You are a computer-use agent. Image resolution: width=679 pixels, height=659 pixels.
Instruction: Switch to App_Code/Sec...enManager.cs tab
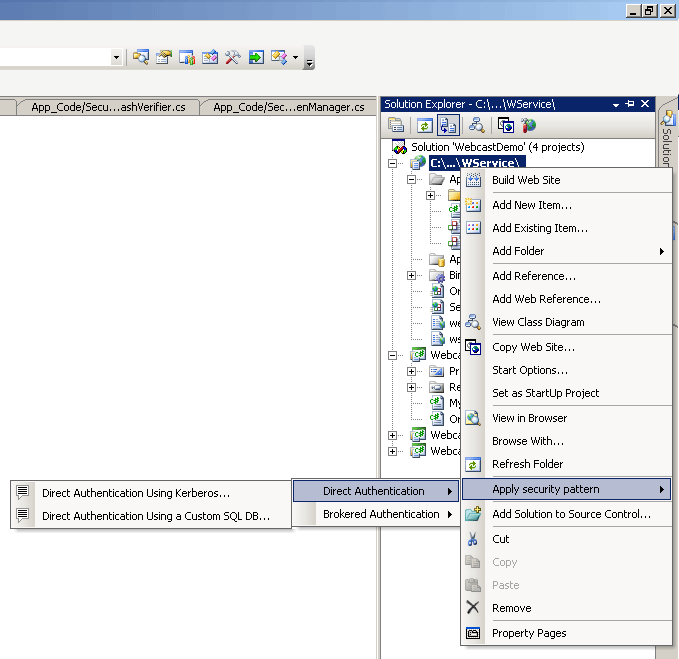click(289, 107)
